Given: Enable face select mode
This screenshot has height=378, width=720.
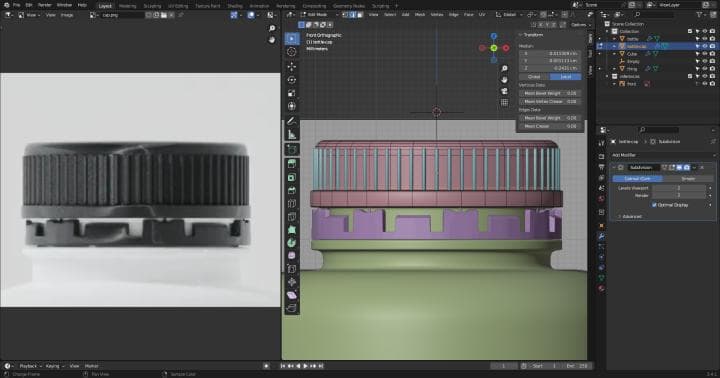Looking at the screenshot, I should [x=360, y=15].
